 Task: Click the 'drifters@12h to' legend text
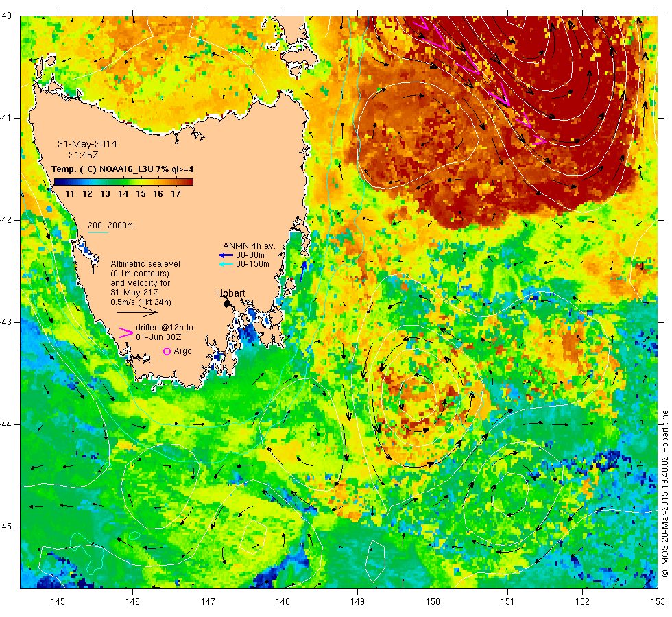tap(165, 328)
